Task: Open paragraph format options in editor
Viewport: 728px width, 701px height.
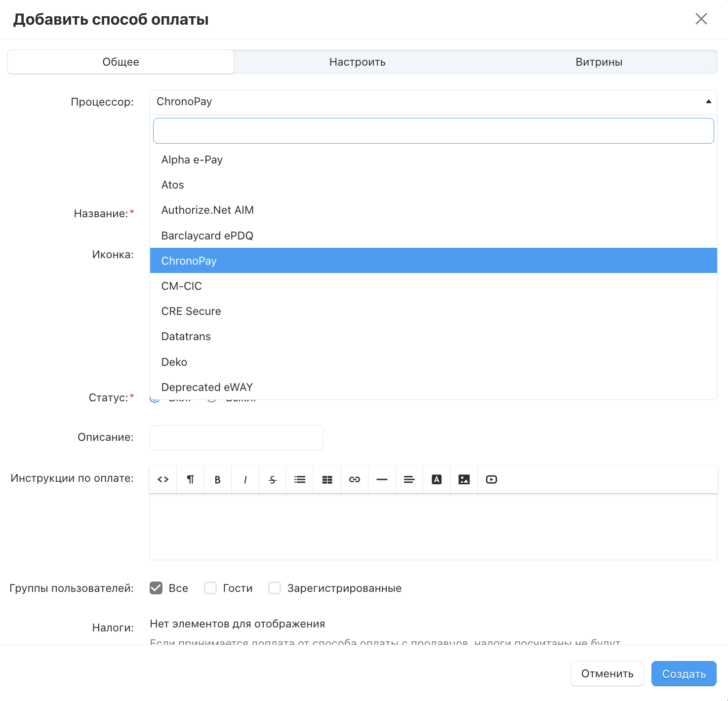Action: (x=190, y=479)
